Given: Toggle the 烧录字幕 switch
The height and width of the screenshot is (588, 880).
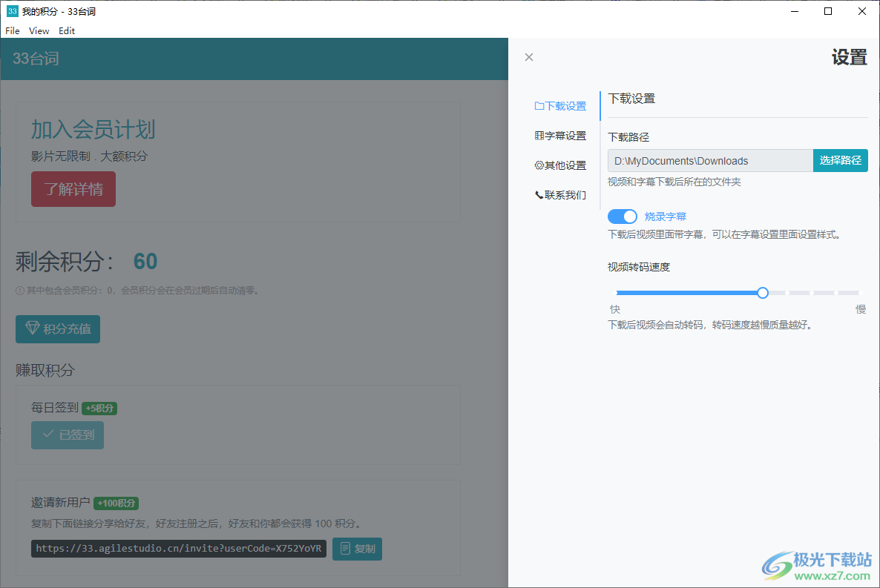Looking at the screenshot, I should tap(623, 217).
